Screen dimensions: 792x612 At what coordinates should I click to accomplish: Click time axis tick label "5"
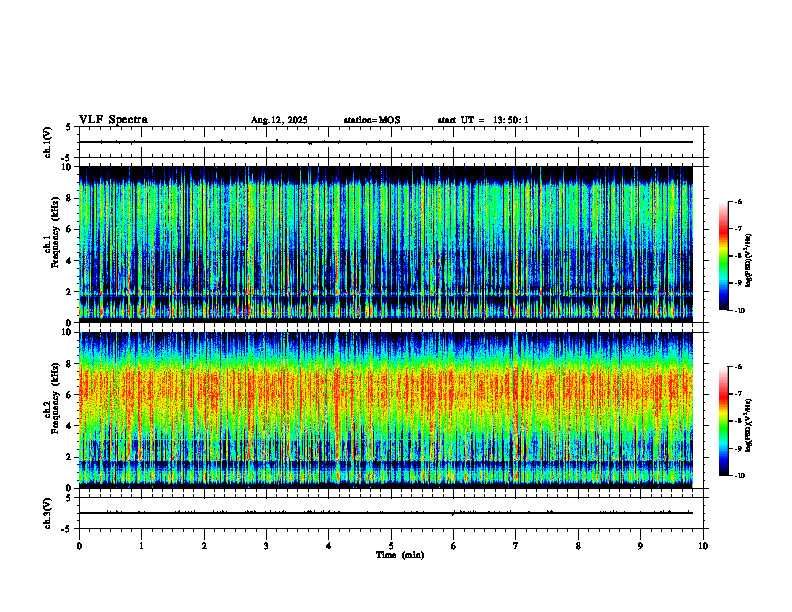(x=391, y=546)
